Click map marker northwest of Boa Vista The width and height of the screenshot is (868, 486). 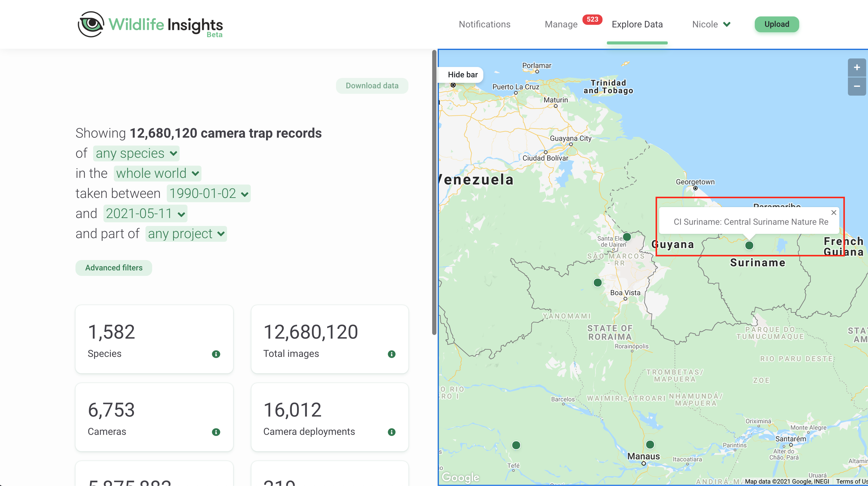click(x=598, y=282)
